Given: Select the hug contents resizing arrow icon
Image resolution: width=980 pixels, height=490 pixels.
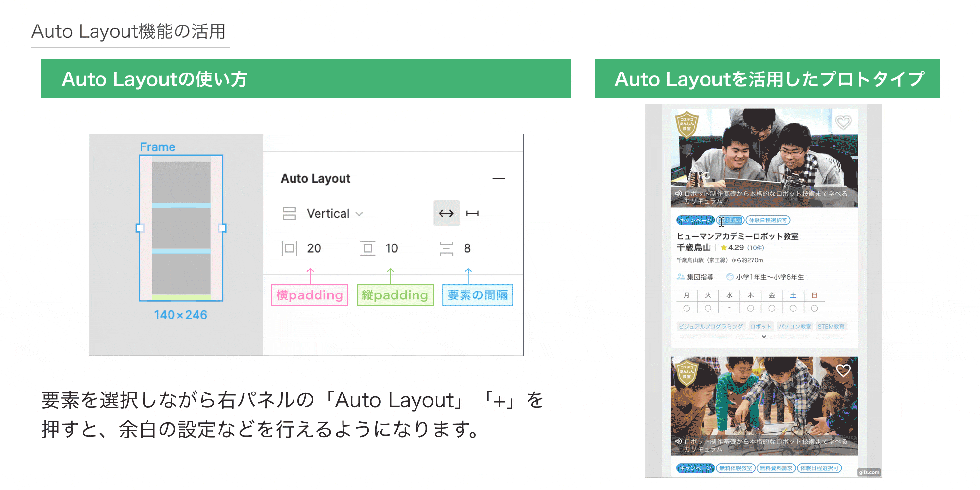Looking at the screenshot, I should click(x=446, y=213).
